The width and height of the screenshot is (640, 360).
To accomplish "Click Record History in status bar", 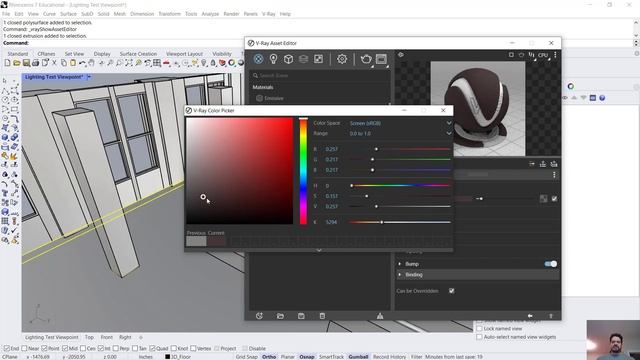I will coord(389,357).
